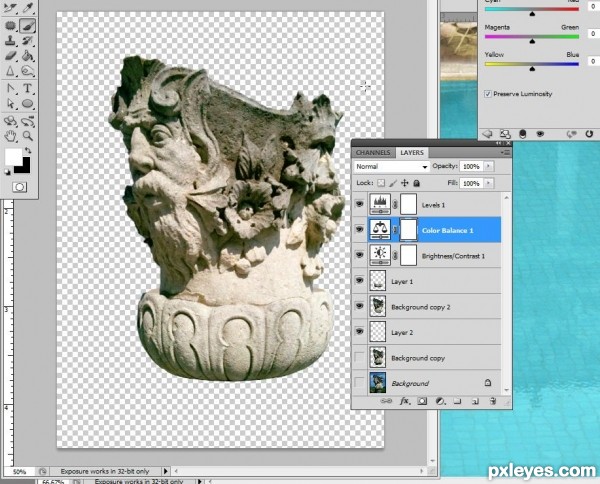The height and width of the screenshot is (484, 600).
Task: Show the locked Background layer
Action: (359, 382)
